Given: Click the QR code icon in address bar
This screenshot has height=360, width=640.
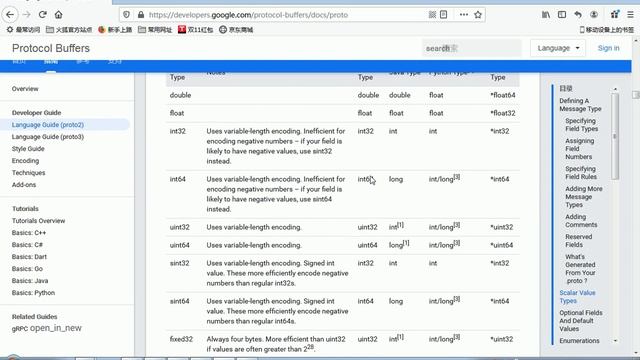Looking at the screenshot, I should 432,15.
